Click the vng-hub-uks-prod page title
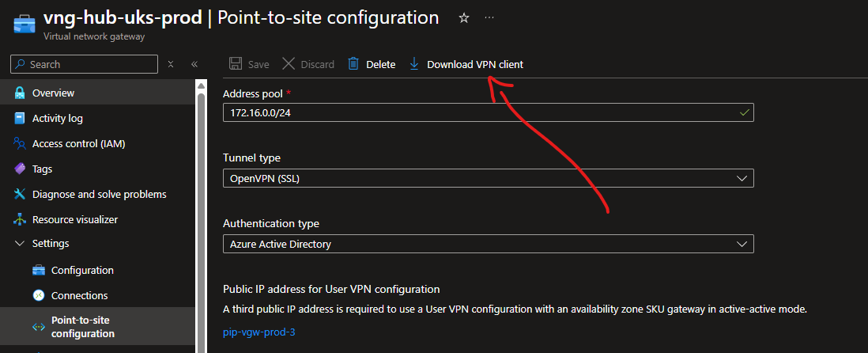 [x=123, y=17]
